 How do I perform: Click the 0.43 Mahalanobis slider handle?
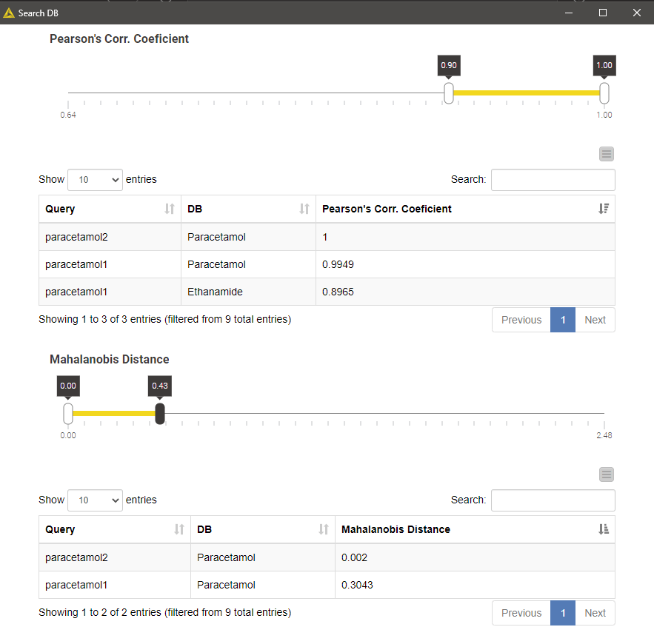tap(160, 414)
